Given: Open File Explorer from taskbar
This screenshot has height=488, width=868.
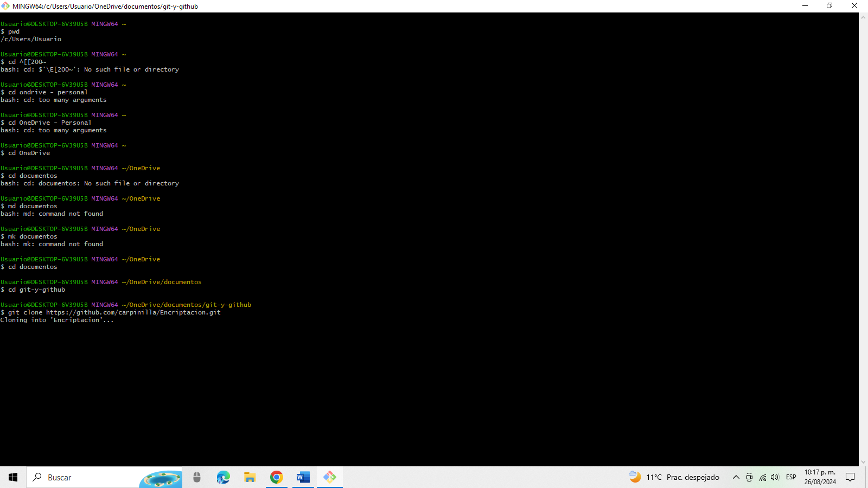Looking at the screenshot, I should 250,477.
